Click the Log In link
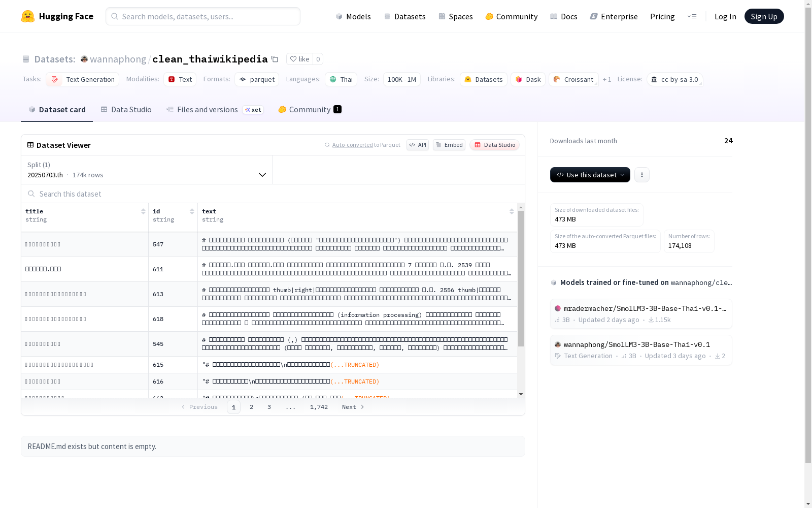Viewport: 812px width, 508px height. 725,16
